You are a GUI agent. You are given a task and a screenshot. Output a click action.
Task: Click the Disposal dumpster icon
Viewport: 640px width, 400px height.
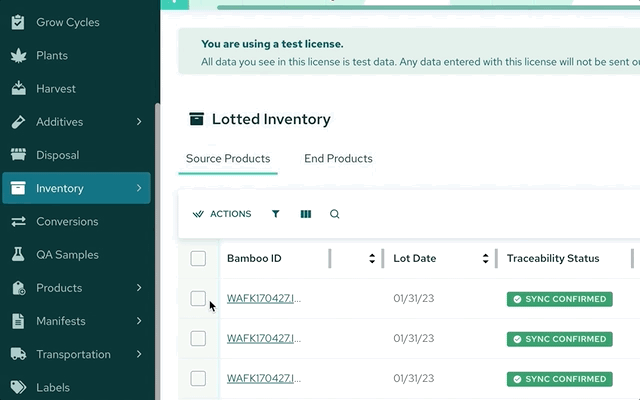[18, 155]
